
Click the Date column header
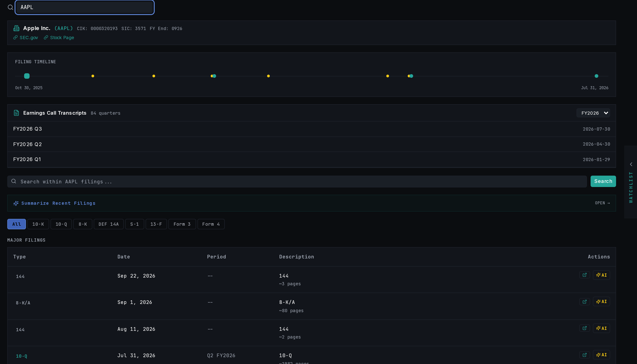[124, 257]
